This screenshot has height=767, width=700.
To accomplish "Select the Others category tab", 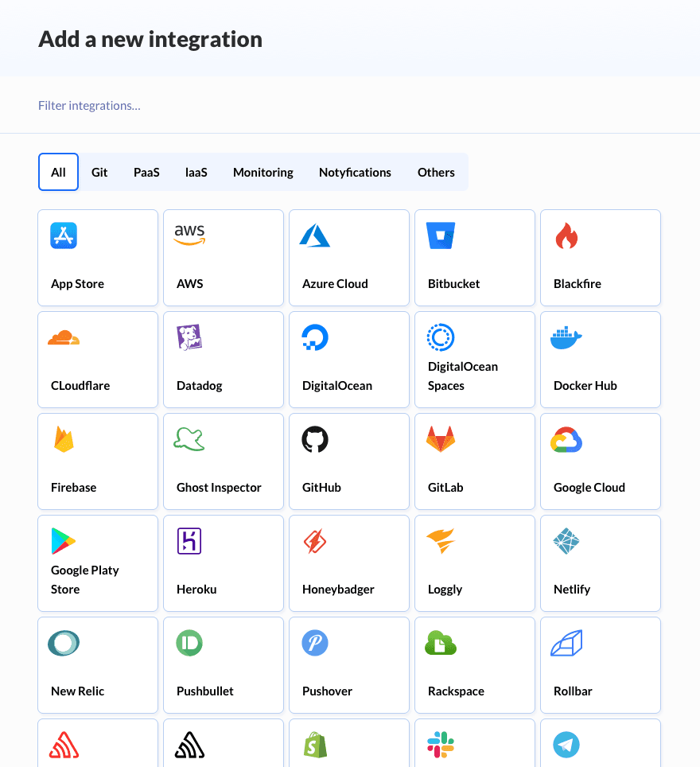I will pos(436,172).
